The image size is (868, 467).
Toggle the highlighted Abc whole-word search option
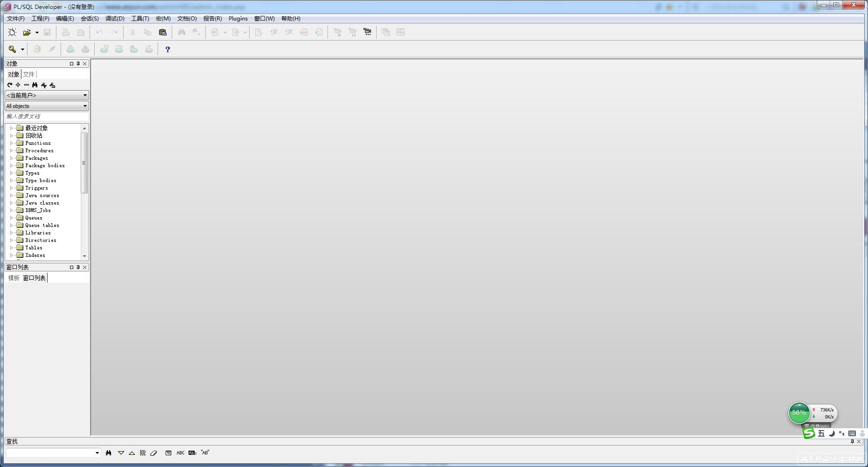192,453
